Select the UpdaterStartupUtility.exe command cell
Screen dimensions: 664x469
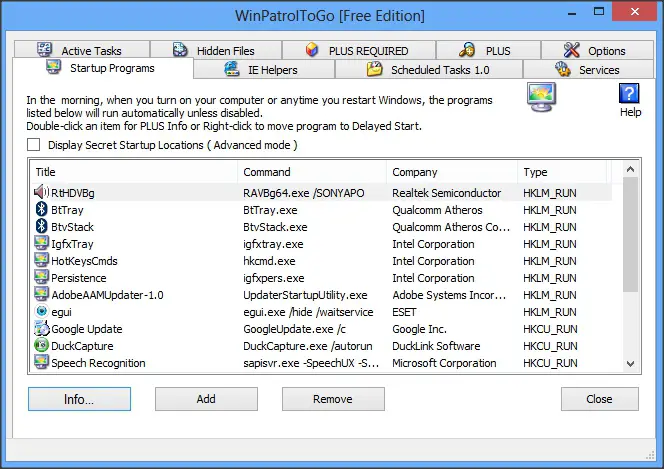pyautogui.click(x=305, y=295)
